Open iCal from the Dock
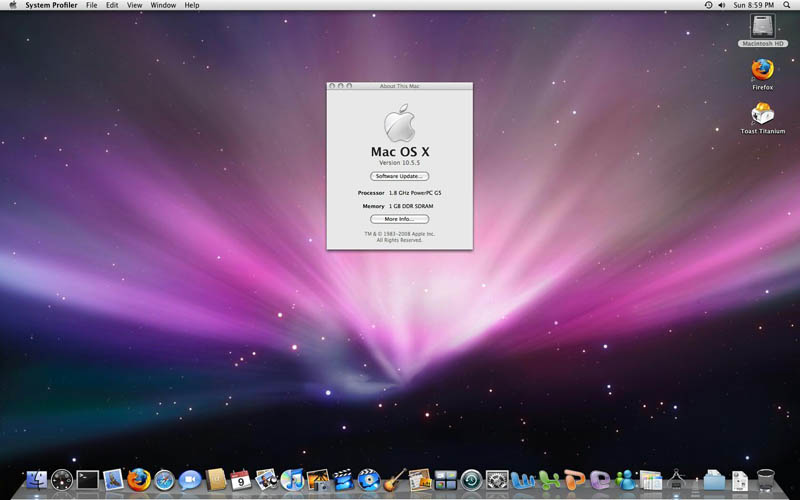800x500 pixels. 241,481
